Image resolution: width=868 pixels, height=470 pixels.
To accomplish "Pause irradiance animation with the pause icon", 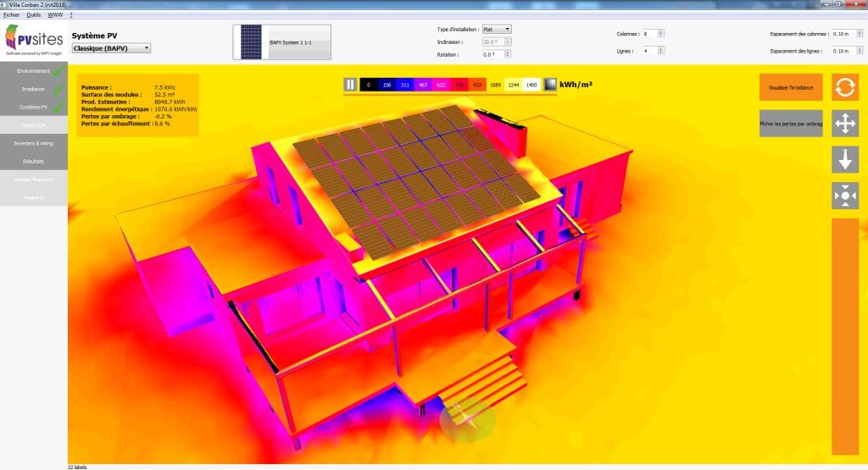I will 350,85.
